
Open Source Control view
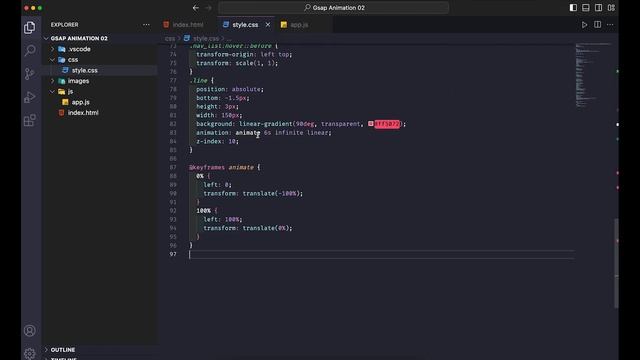(29, 74)
